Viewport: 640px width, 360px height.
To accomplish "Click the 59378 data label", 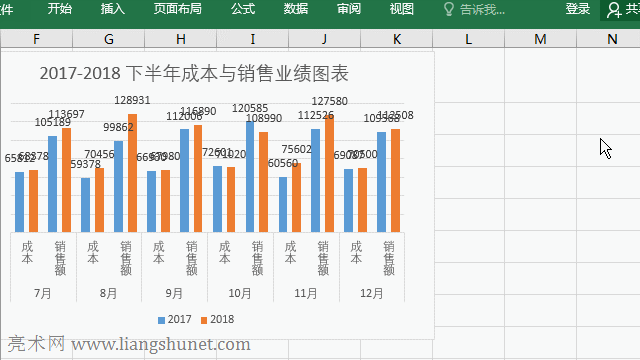I will [86, 164].
